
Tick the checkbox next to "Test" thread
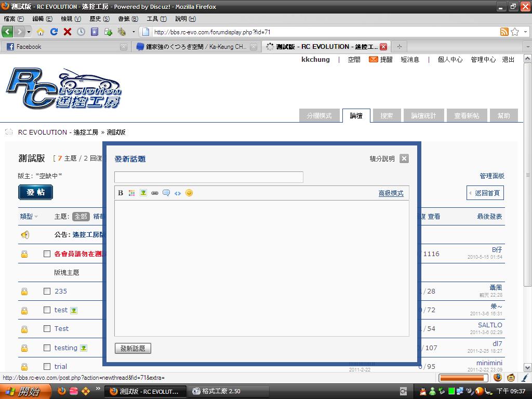[x=47, y=329]
